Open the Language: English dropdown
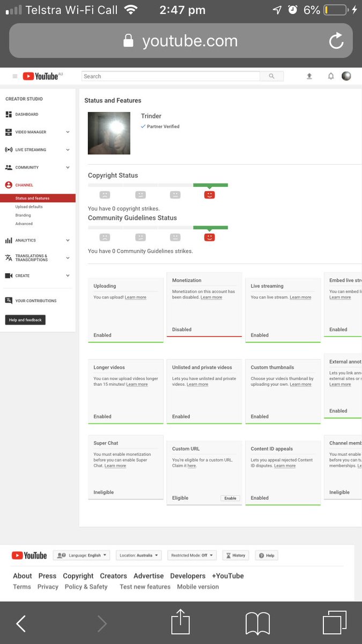This screenshot has height=644, width=362. pyautogui.click(x=82, y=555)
